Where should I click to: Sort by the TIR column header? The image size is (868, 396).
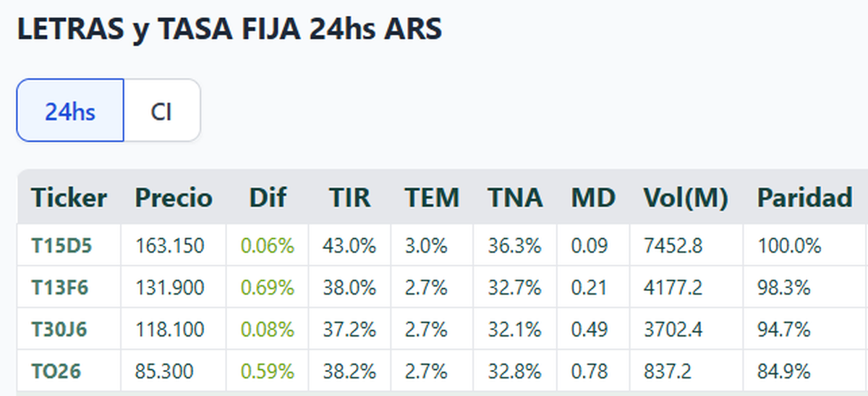(x=350, y=198)
